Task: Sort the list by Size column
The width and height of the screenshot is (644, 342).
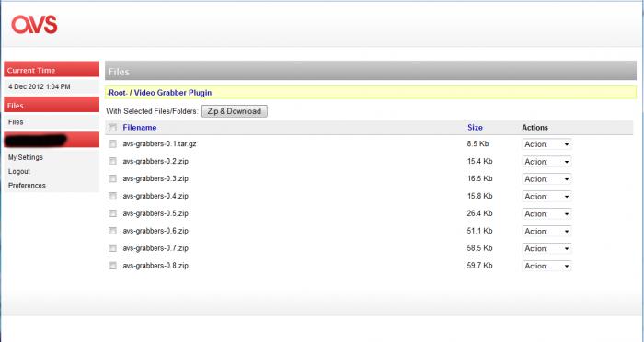Action: click(x=475, y=128)
